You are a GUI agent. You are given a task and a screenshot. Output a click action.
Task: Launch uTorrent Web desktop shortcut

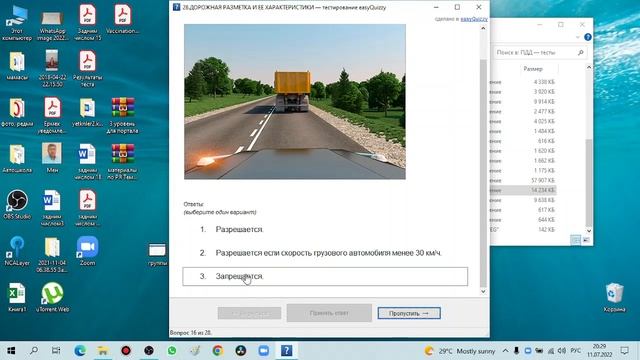[x=52, y=298]
